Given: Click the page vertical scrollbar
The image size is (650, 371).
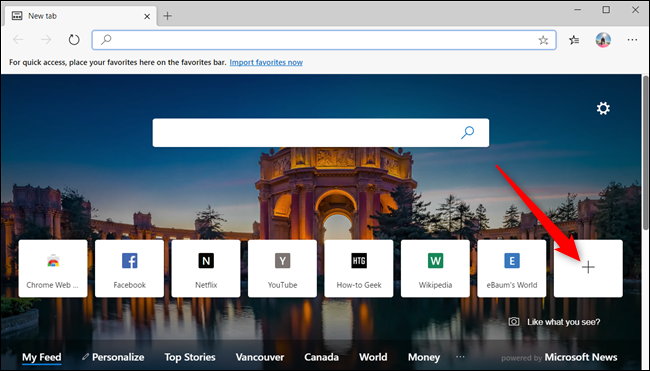Looking at the screenshot, I should (645, 152).
